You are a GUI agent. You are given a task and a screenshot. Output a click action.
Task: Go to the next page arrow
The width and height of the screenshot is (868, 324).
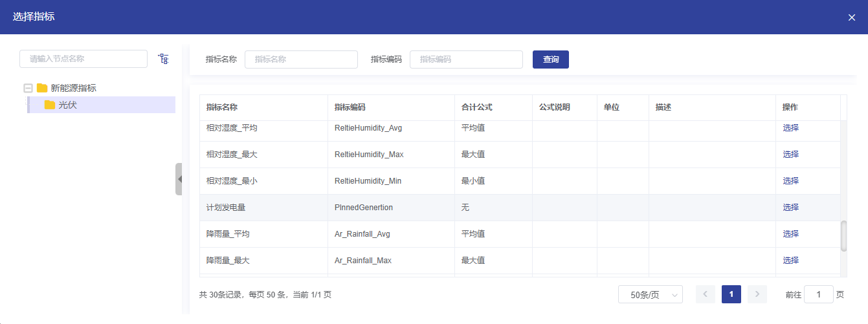click(x=757, y=294)
